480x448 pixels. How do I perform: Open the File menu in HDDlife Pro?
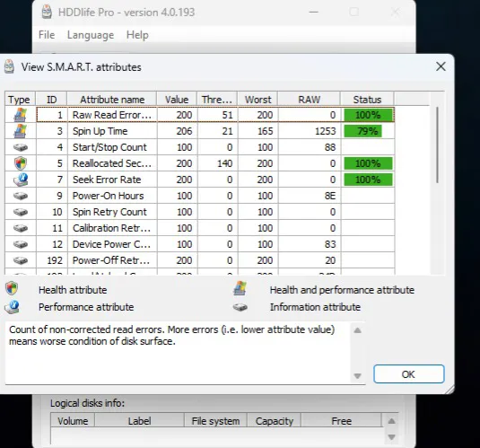[47, 35]
